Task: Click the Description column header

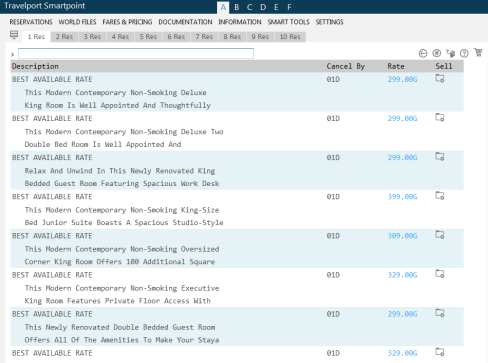Action: [x=35, y=66]
